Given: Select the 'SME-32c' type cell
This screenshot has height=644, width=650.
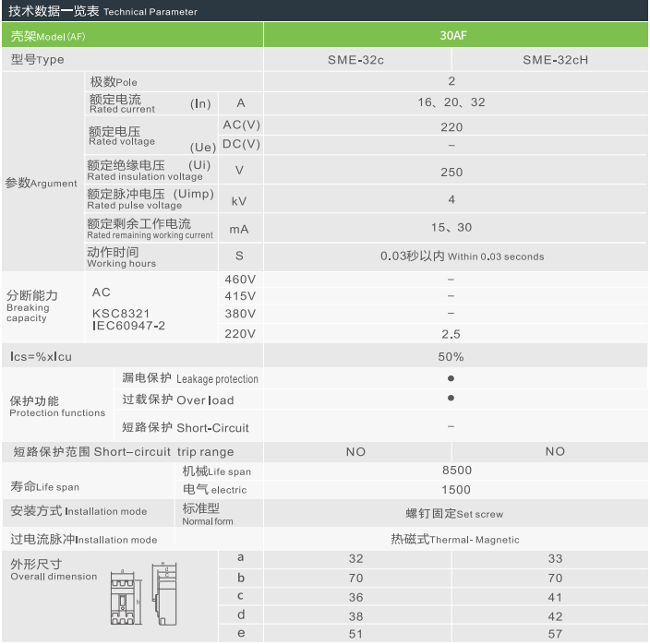Looking at the screenshot, I should coord(356,60).
